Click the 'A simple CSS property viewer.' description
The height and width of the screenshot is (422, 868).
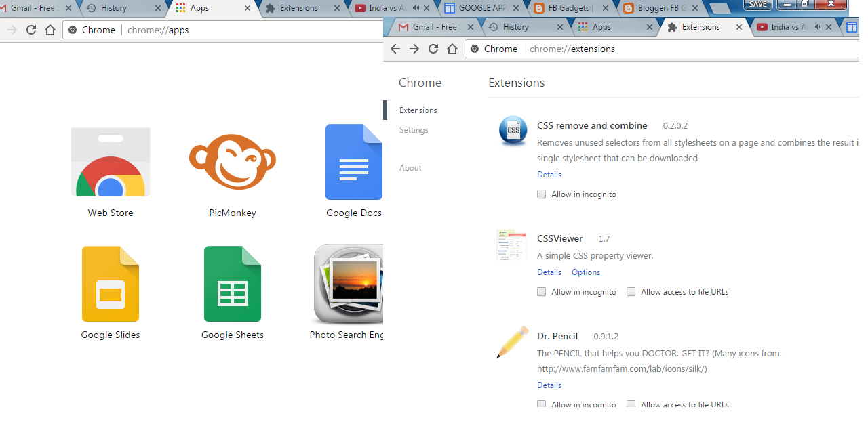pos(595,256)
